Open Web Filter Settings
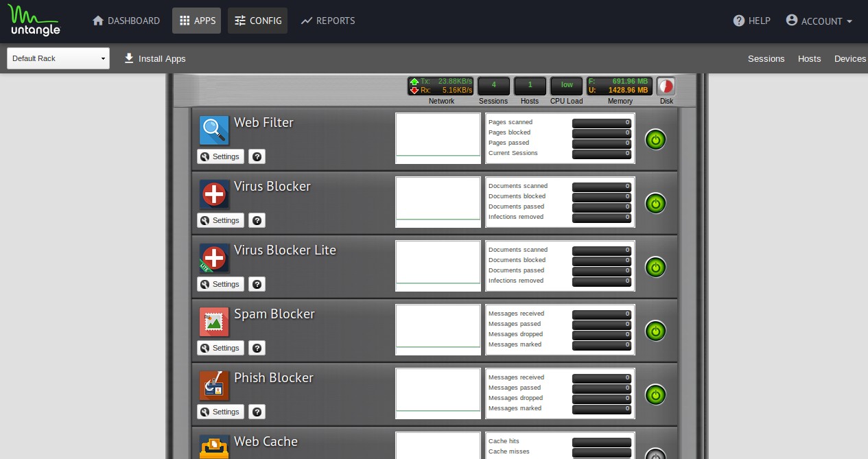The height and width of the screenshot is (459, 868). (220, 156)
